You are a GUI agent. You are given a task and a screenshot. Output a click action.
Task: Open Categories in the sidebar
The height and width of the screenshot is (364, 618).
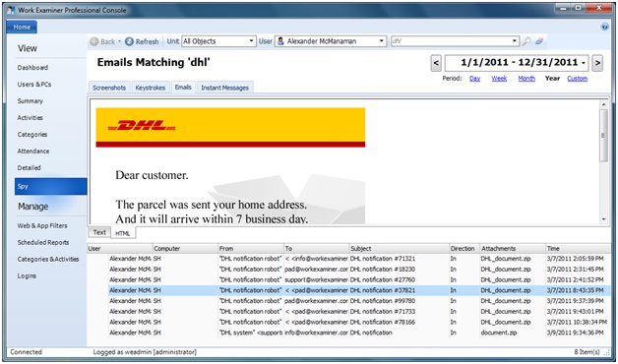pos(32,135)
